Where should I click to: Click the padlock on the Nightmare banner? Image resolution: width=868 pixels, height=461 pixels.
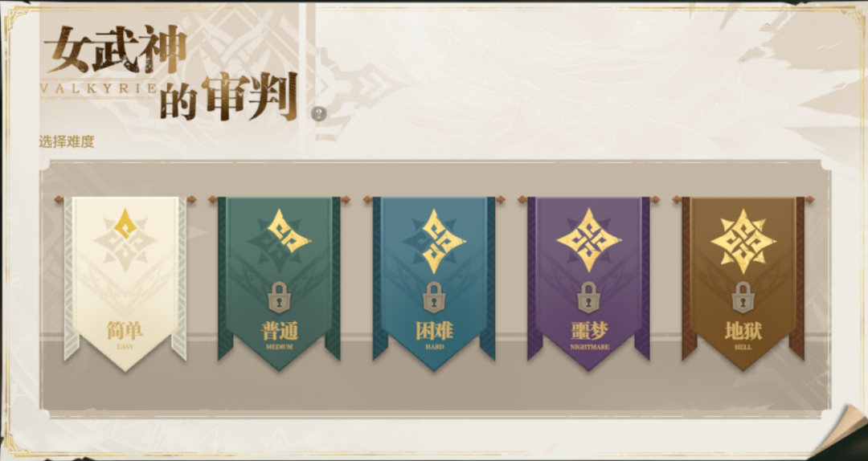[x=588, y=297]
